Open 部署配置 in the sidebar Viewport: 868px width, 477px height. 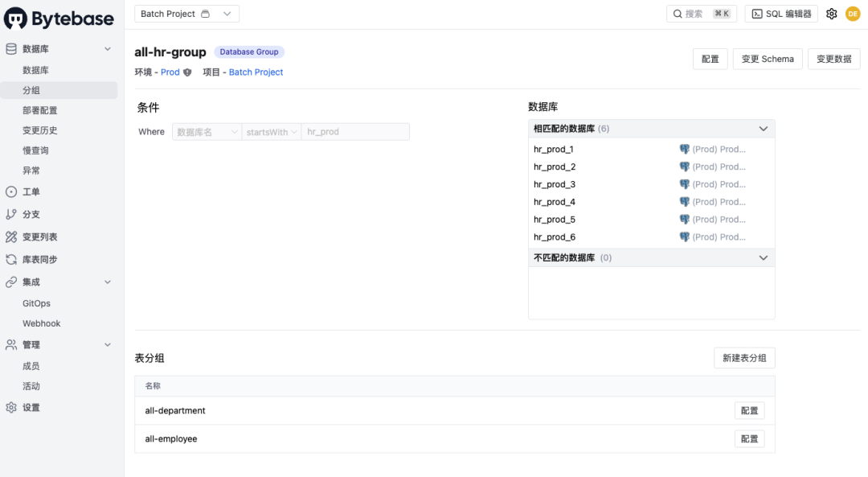[40, 110]
